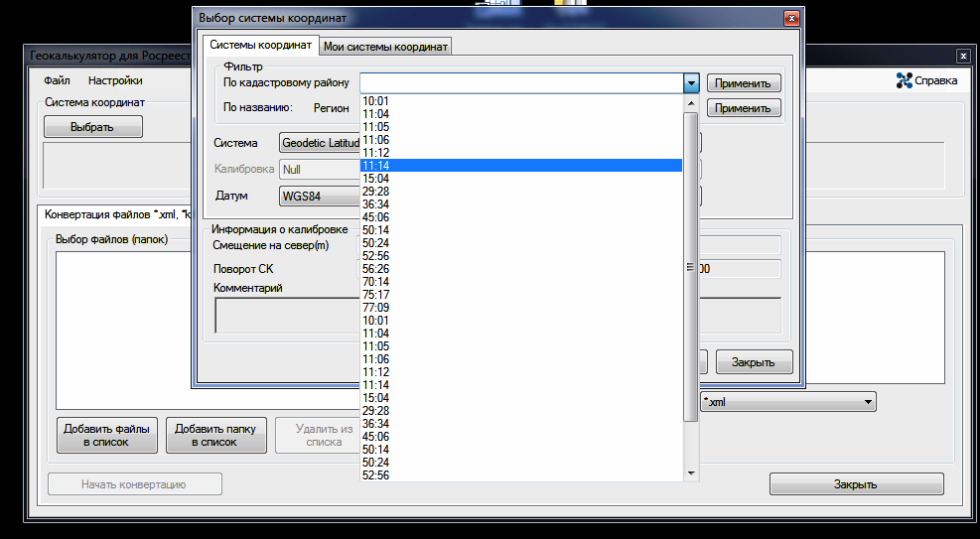The image size is (980, 539).
Task: Switch to Мои системы координат tab
Action: coord(386,46)
